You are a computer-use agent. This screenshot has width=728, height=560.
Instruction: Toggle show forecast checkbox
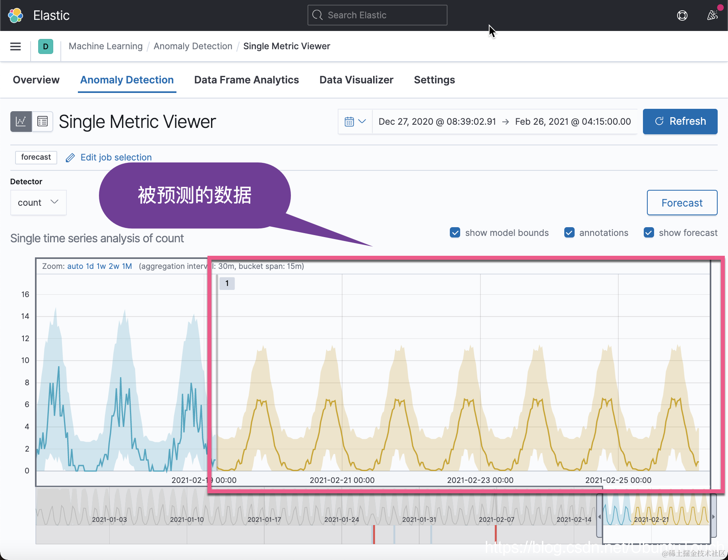(649, 233)
